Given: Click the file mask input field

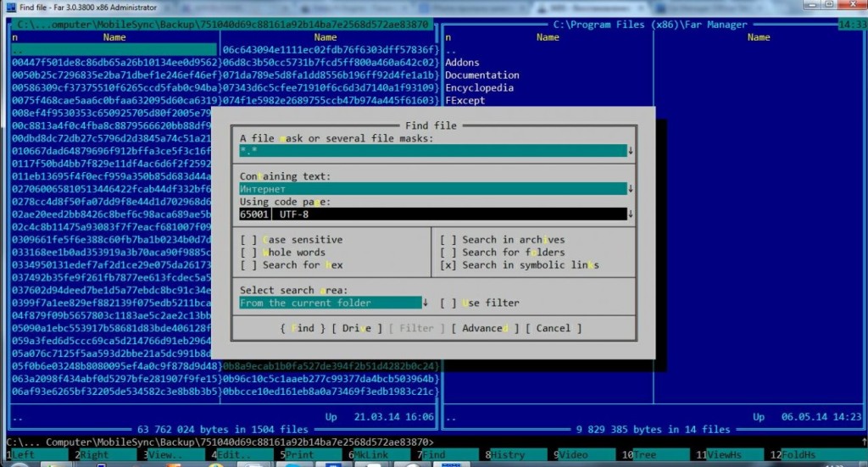Looking at the screenshot, I should (432, 151).
